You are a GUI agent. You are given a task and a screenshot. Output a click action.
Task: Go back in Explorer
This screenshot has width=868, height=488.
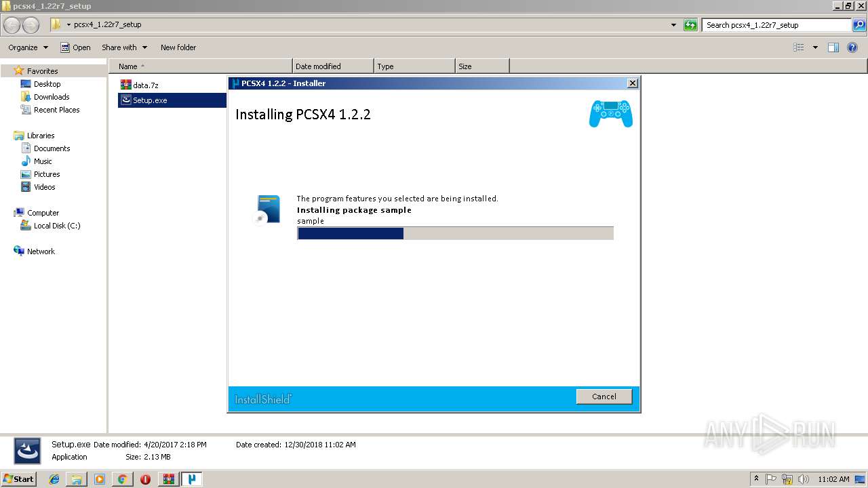(12, 25)
